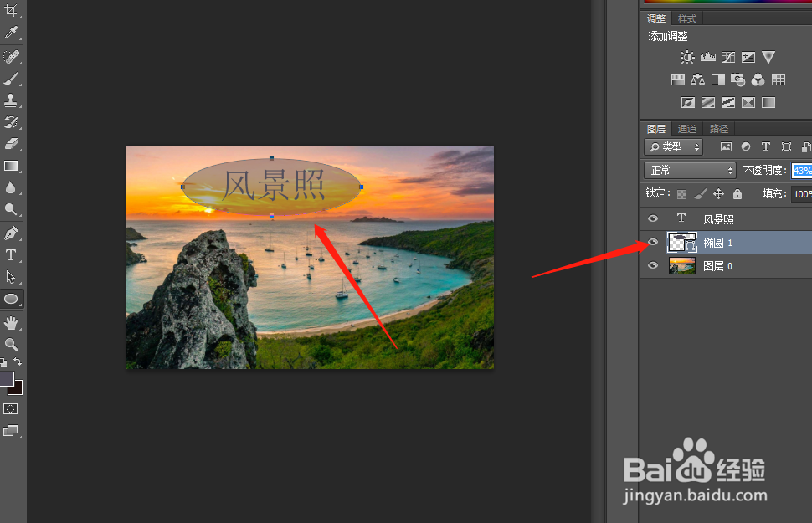Click the 填充 fill field
The image size is (812, 523).
(802, 194)
